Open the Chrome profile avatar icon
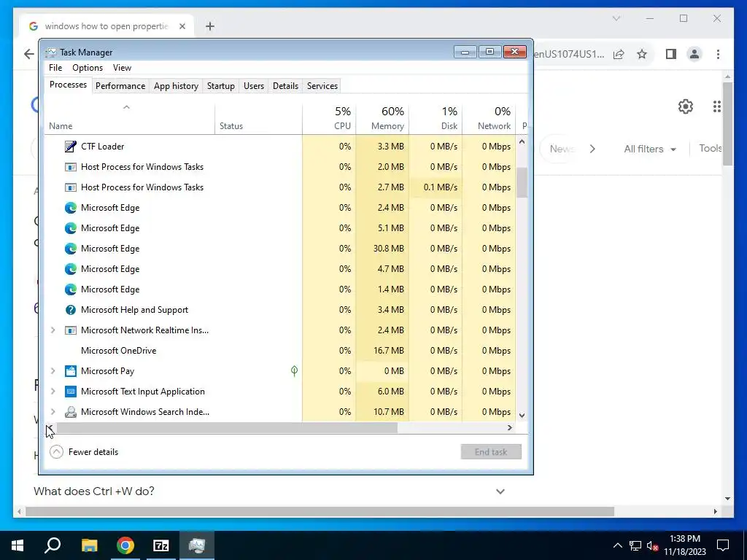Screen dimensions: 747x560 pos(694,54)
